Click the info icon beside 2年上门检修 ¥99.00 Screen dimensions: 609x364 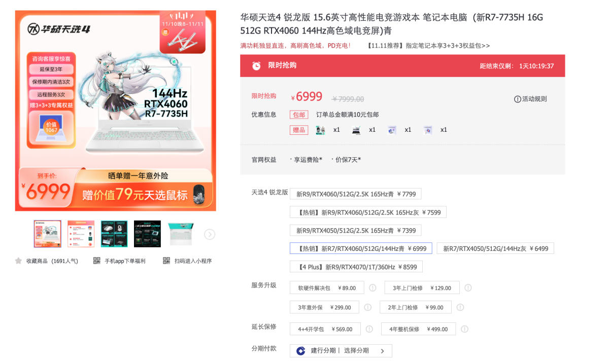[460, 308]
